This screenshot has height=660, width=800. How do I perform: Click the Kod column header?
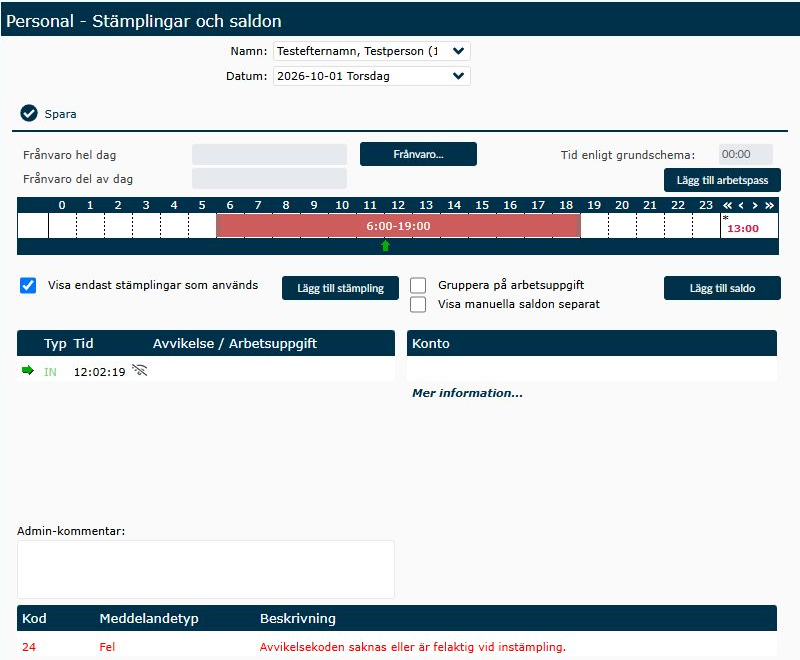tap(34, 618)
